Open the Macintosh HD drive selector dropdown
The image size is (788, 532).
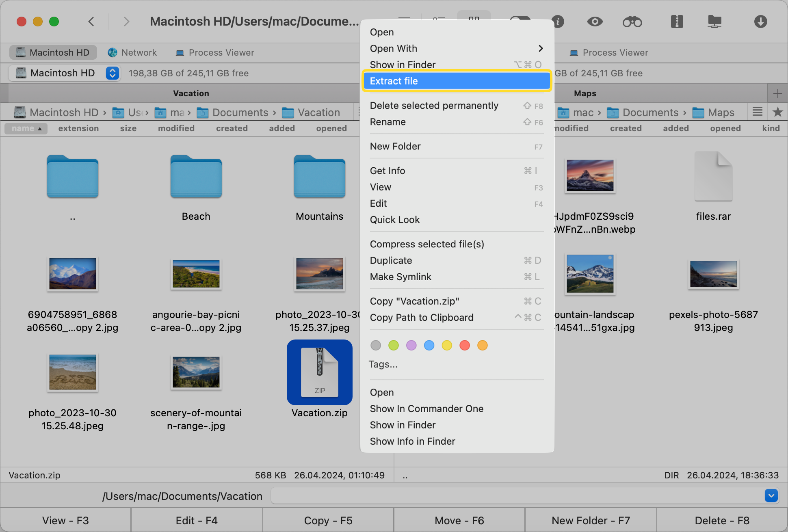[112, 73]
